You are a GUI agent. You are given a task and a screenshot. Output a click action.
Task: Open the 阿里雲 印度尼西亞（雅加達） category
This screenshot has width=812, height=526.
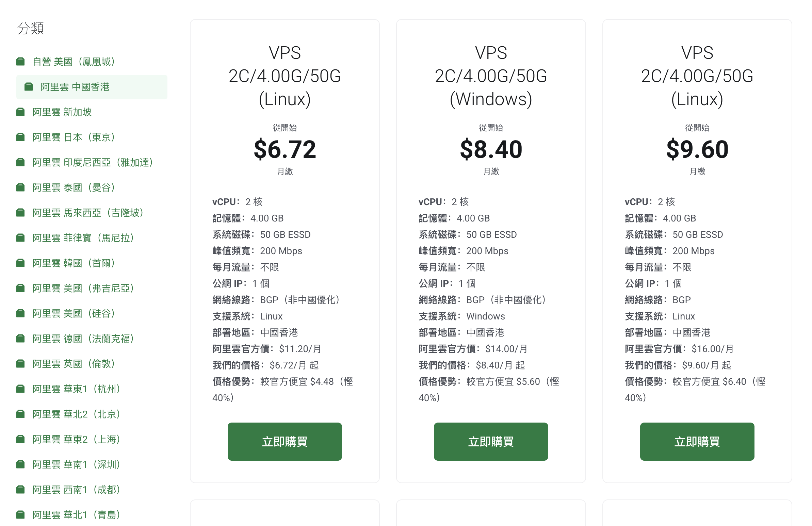coord(93,162)
